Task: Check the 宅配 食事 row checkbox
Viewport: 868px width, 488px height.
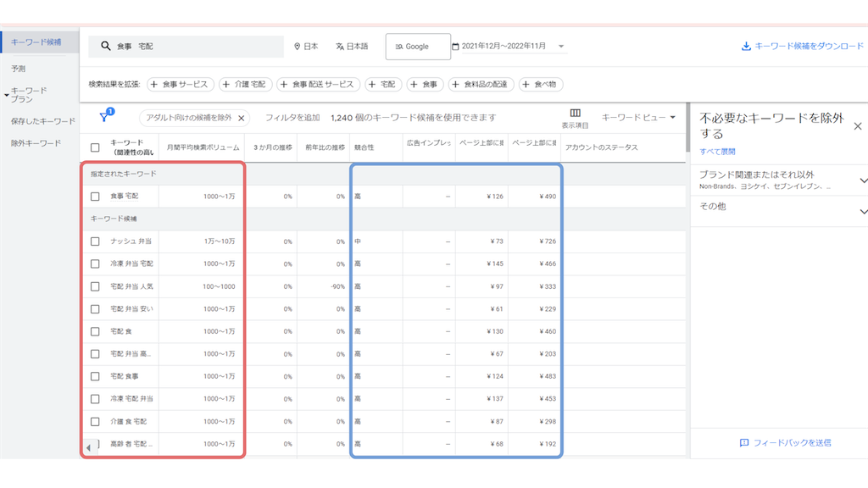Action: (x=95, y=376)
